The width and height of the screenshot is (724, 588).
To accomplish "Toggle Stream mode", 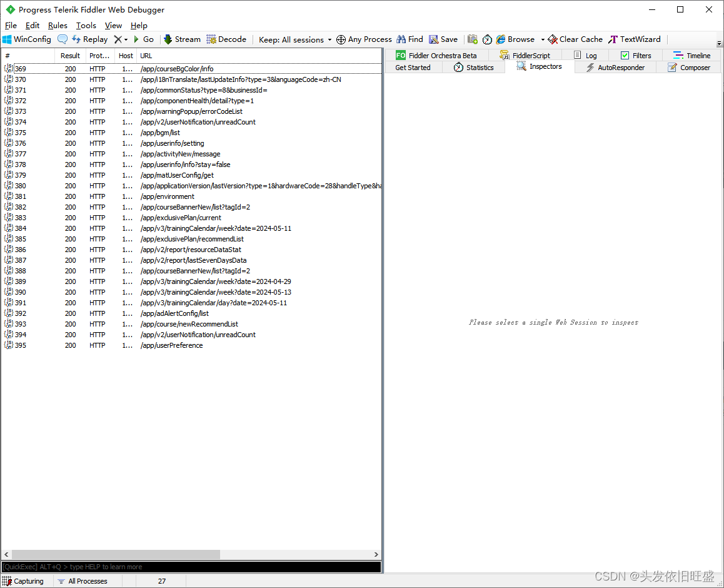I will pyautogui.click(x=182, y=39).
